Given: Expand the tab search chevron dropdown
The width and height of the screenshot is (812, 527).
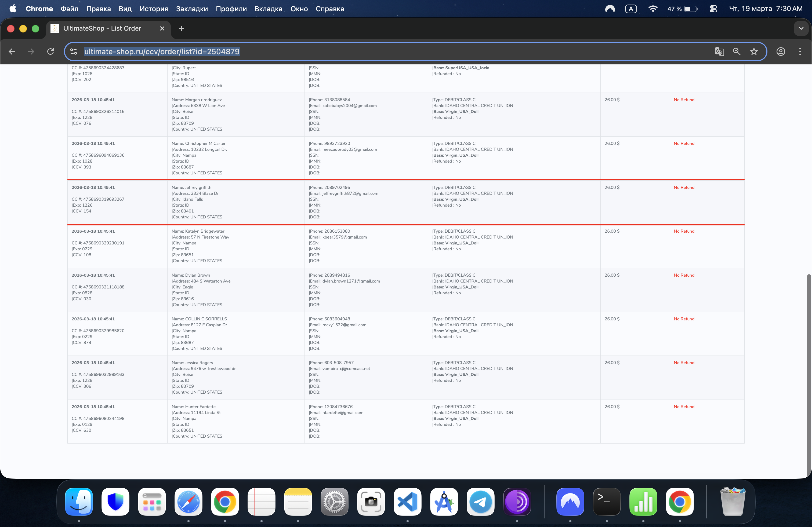Looking at the screenshot, I should 801,29.
